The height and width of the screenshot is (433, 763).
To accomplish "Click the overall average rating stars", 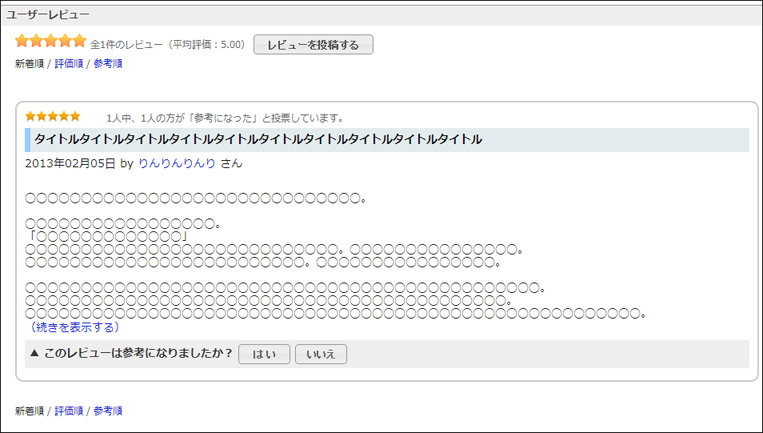I will (50, 42).
